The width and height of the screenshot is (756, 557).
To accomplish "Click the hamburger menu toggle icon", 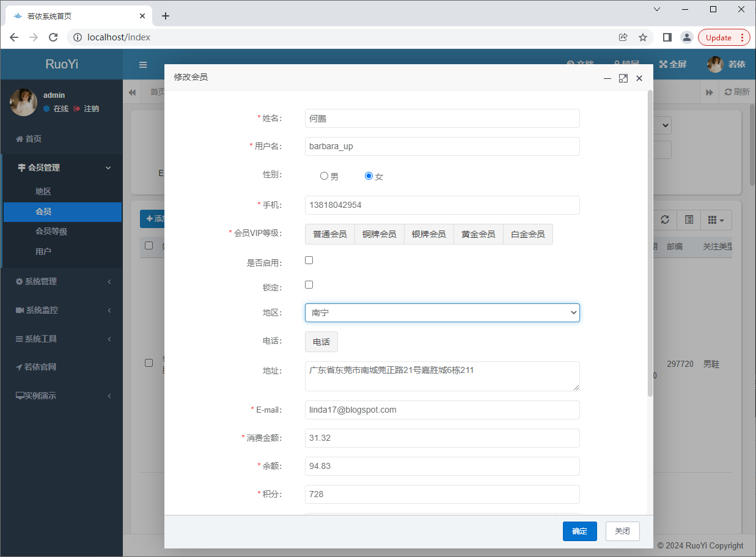I will 143,65.
